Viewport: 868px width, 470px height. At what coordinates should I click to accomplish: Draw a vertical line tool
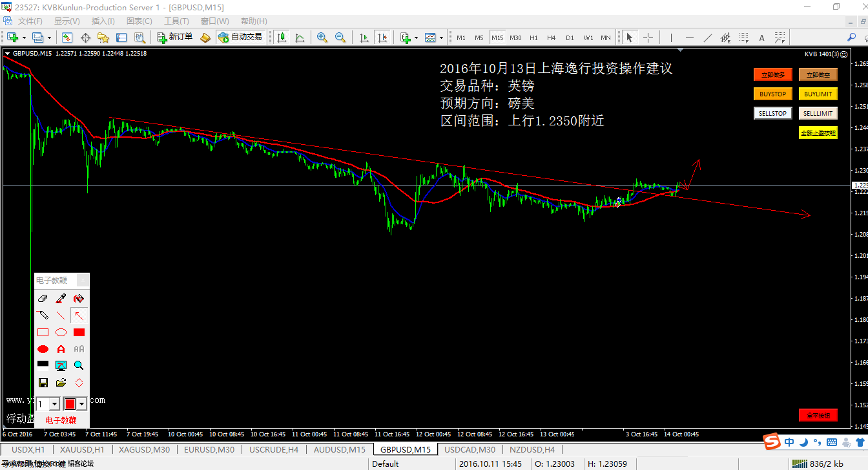[672, 37]
